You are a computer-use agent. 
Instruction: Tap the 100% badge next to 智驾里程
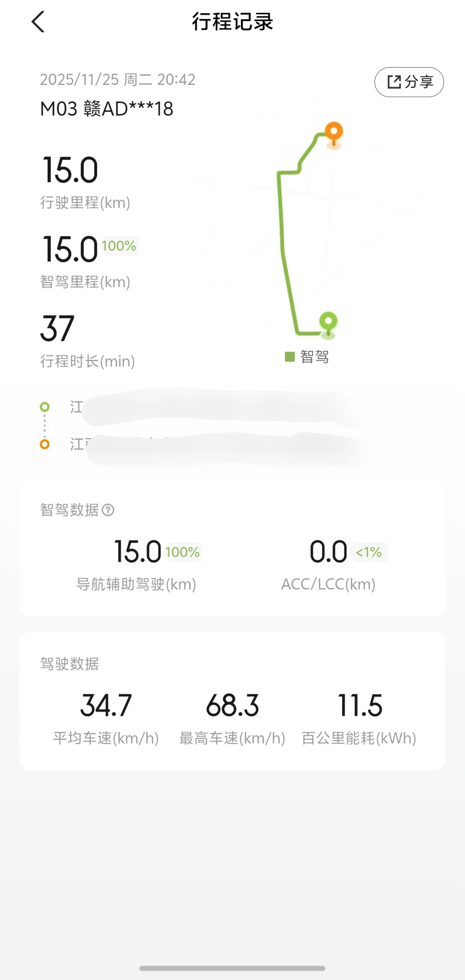(x=119, y=246)
